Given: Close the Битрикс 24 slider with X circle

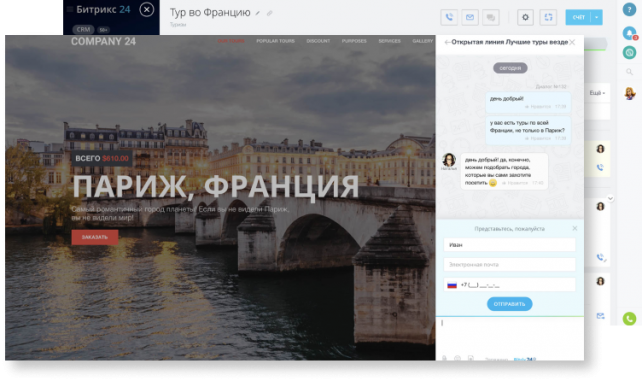Looking at the screenshot, I should pyautogui.click(x=147, y=9).
